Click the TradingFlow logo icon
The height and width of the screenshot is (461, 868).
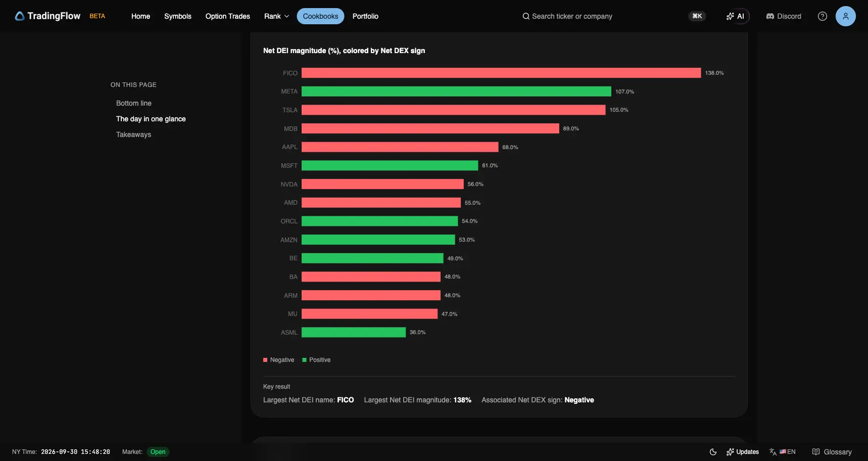pos(20,16)
